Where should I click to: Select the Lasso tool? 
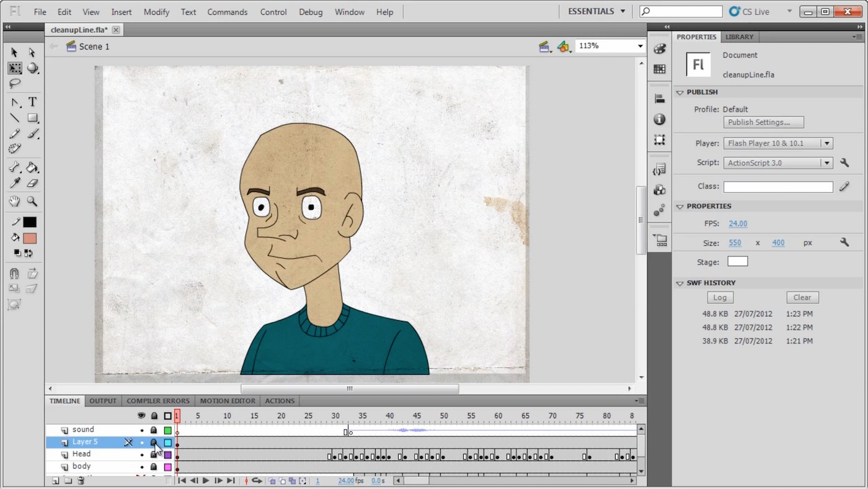coord(14,84)
